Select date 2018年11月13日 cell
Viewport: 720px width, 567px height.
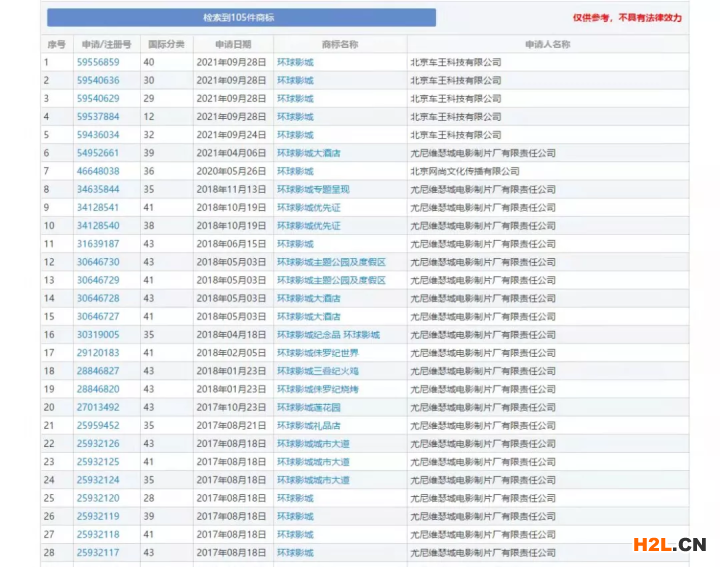click(x=231, y=189)
